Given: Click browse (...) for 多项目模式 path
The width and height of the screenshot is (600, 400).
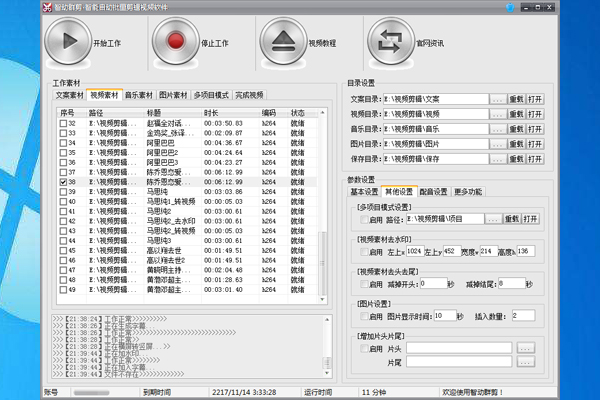Looking at the screenshot, I should 493,218.
